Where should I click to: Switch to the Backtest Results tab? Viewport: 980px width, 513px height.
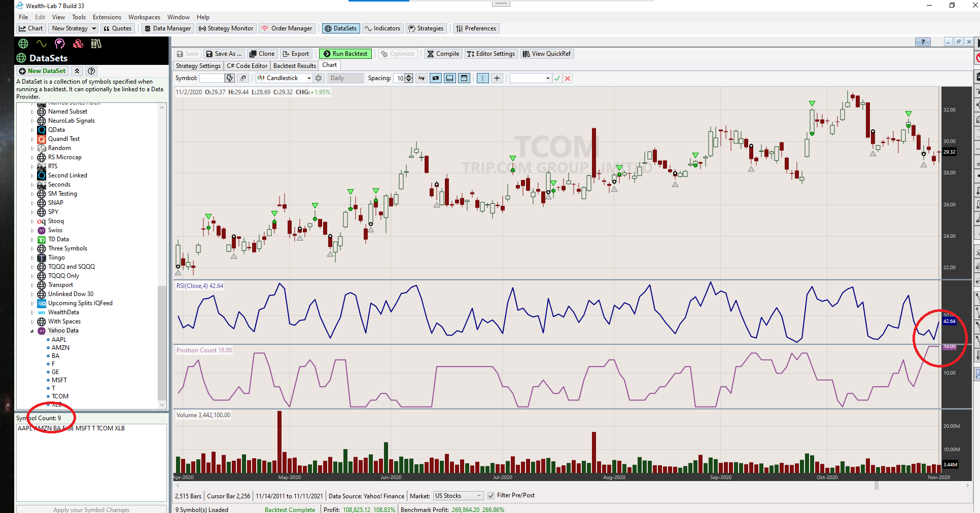[x=294, y=66]
